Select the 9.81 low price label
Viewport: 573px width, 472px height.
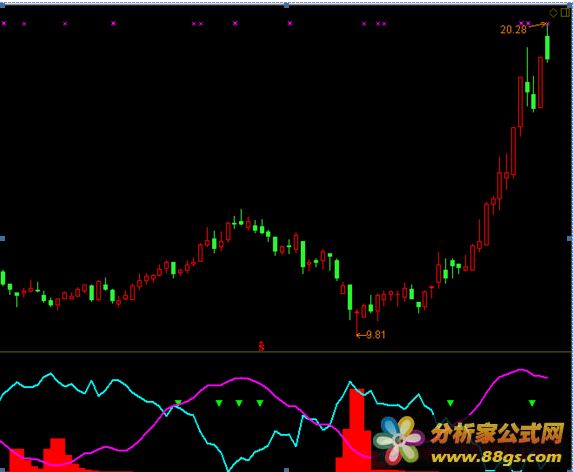click(x=376, y=335)
